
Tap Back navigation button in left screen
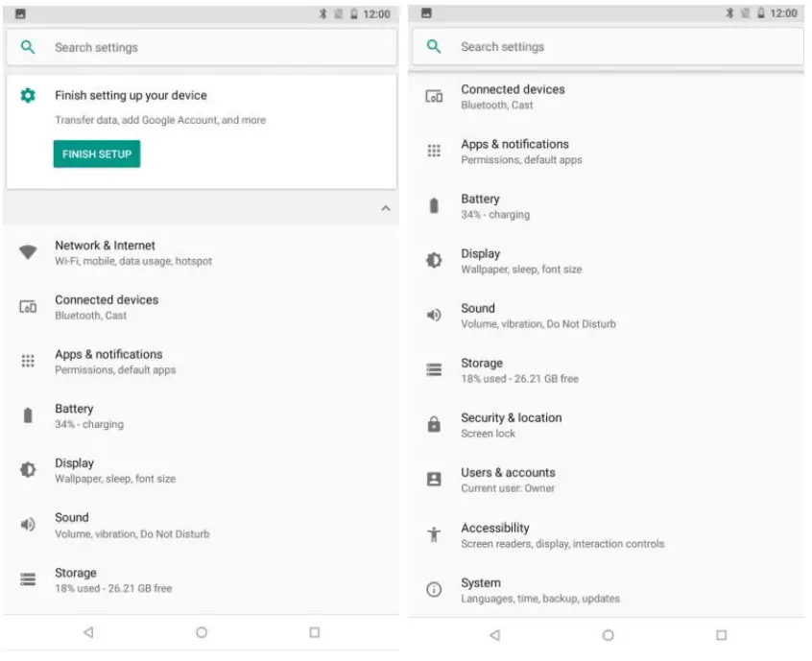click(x=88, y=632)
